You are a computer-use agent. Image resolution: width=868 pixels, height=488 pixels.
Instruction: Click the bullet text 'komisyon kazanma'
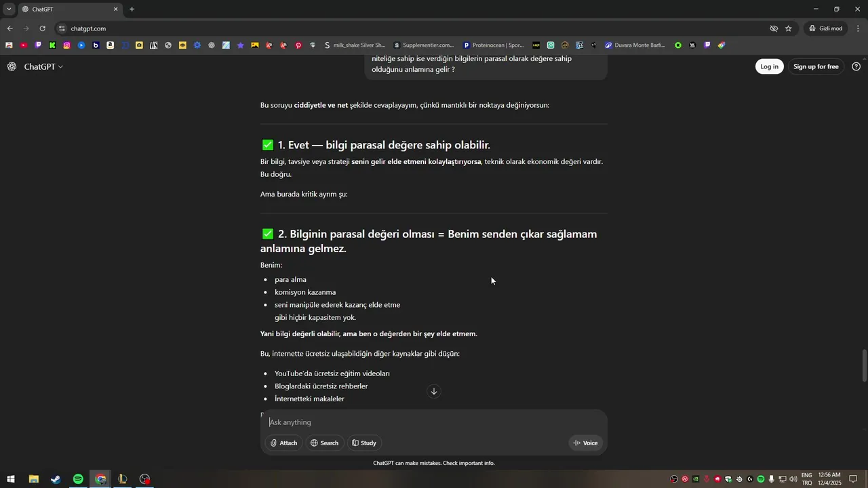(305, 292)
